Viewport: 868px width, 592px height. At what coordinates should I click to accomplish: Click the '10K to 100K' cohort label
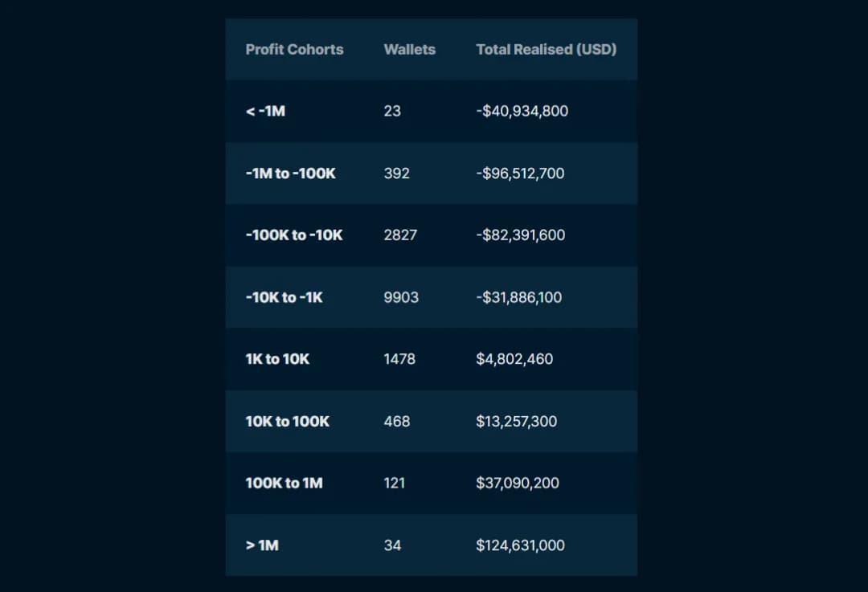(287, 421)
